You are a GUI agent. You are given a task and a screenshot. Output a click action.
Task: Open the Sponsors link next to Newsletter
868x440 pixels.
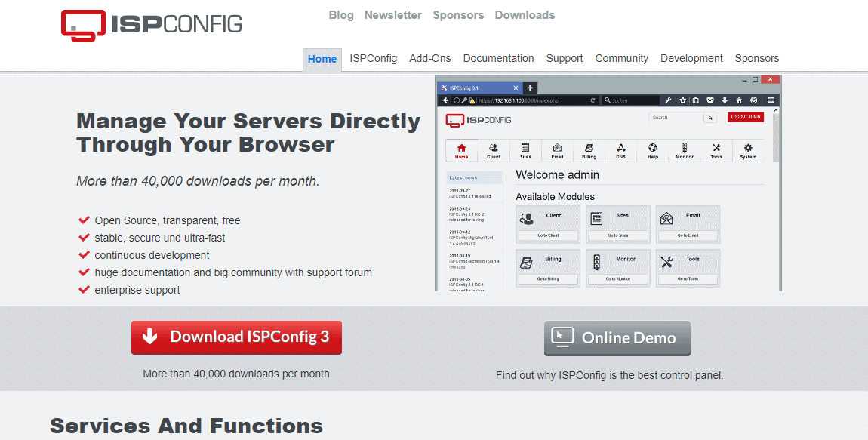tap(458, 15)
